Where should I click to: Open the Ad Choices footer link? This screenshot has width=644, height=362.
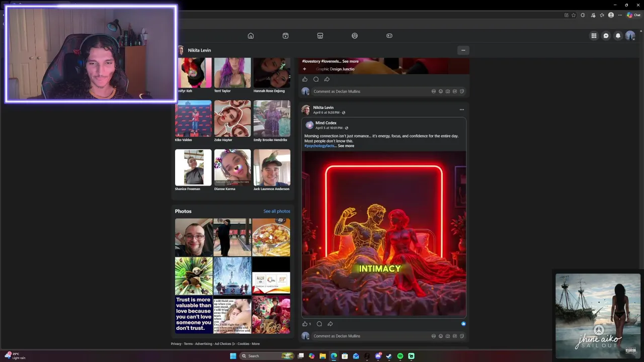point(225,344)
